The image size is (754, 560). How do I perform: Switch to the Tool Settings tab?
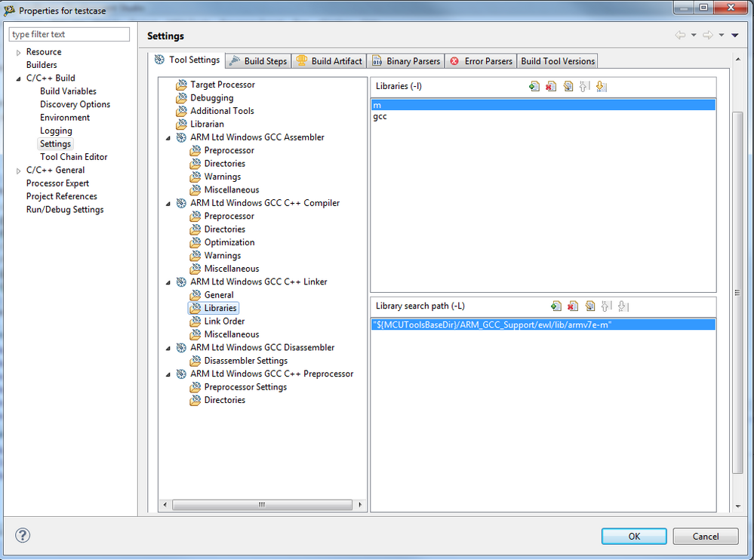(x=186, y=60)
